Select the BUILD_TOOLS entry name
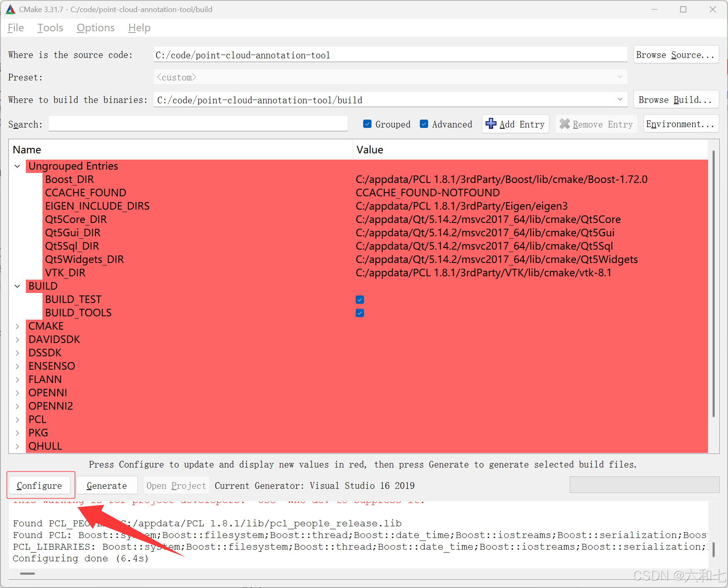 click(x=78, y=313)
